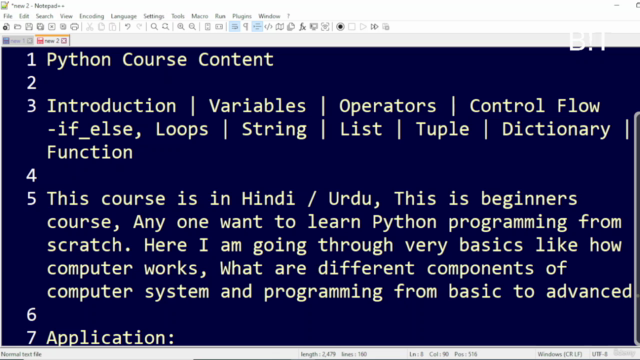
Task: Open the Language menu
Action: click(124, 16)
